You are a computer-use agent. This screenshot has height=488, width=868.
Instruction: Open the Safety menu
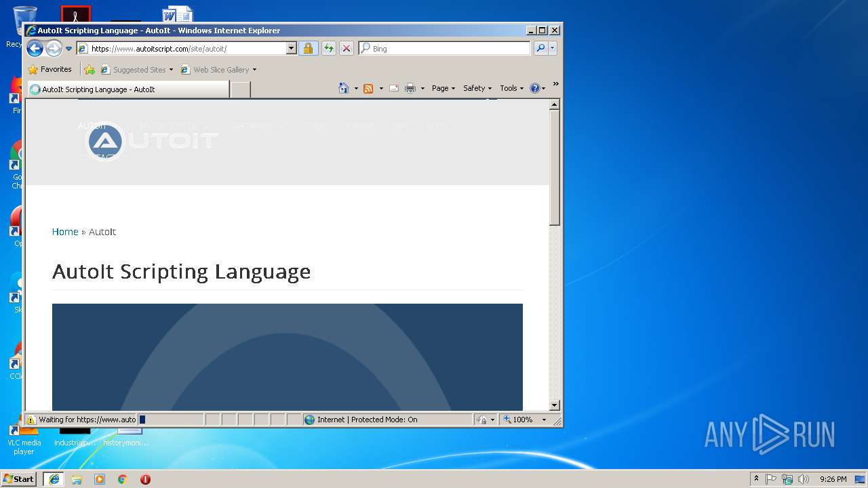point(477,88)
